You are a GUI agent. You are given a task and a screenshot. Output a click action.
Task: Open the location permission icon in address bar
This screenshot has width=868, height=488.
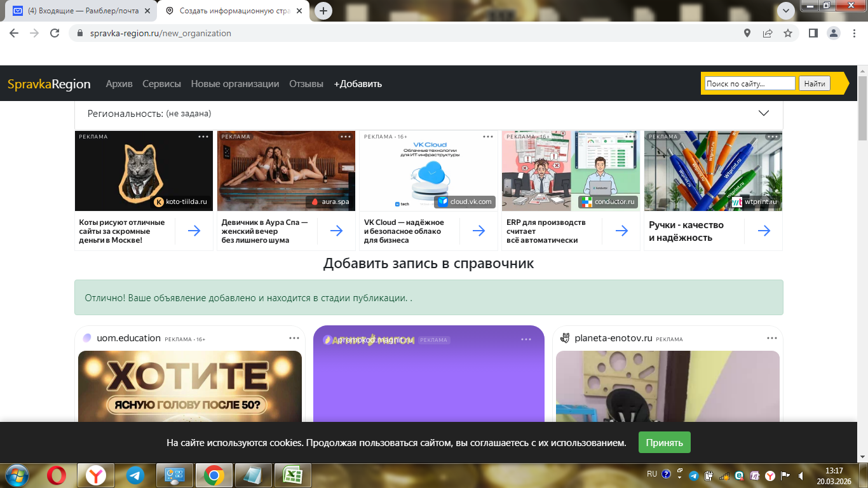click(x=747, y=33)
